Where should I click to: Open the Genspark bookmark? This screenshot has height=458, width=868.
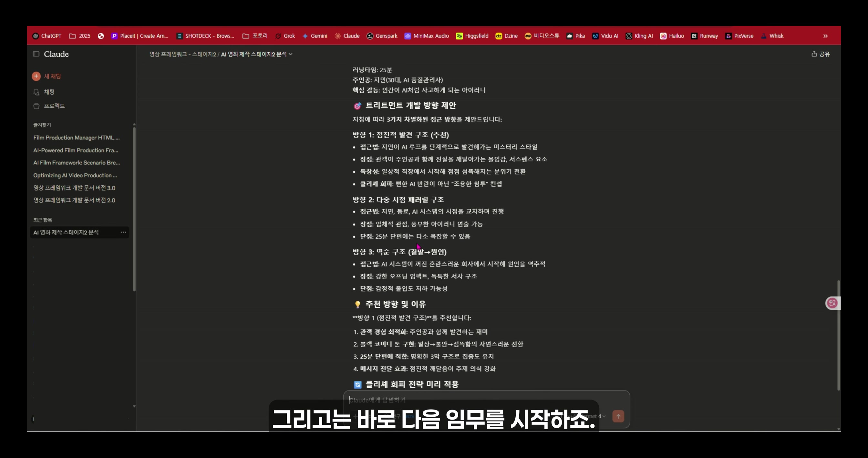coord(382,36)
